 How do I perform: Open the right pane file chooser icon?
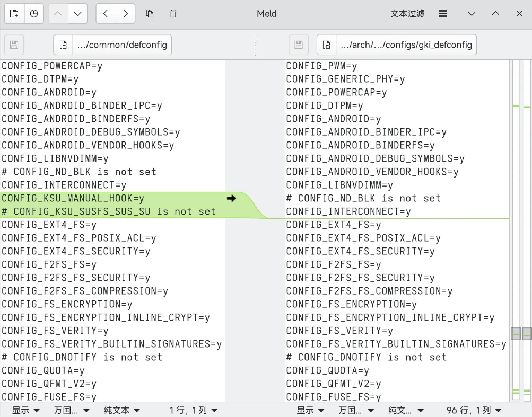327,45
